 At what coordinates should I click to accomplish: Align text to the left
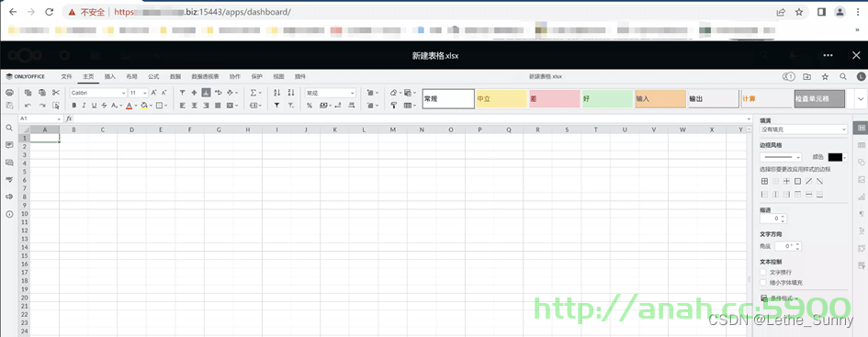point(183,105)
